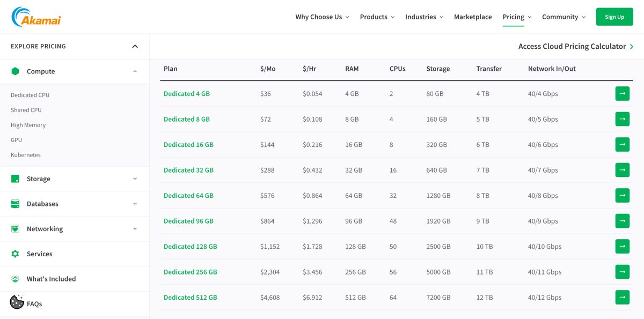This screenshot has width=644, height=319.
Task: Collapse the Explore Pricing panel
Action: click(x=135, y=46)
